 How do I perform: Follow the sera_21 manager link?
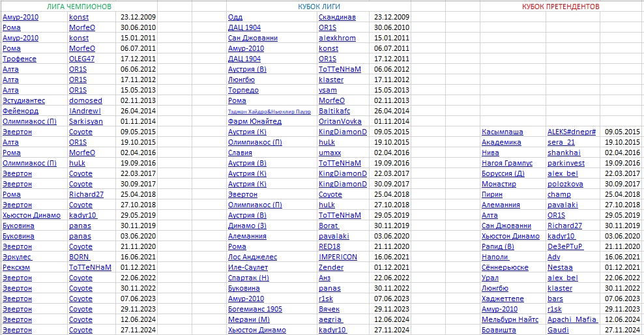tap(561, 143)
